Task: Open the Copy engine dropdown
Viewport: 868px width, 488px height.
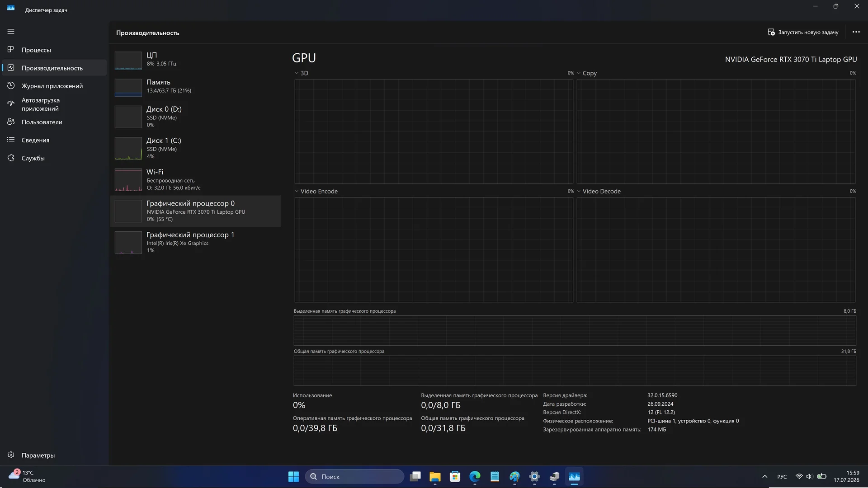Action: coord(587,73)
